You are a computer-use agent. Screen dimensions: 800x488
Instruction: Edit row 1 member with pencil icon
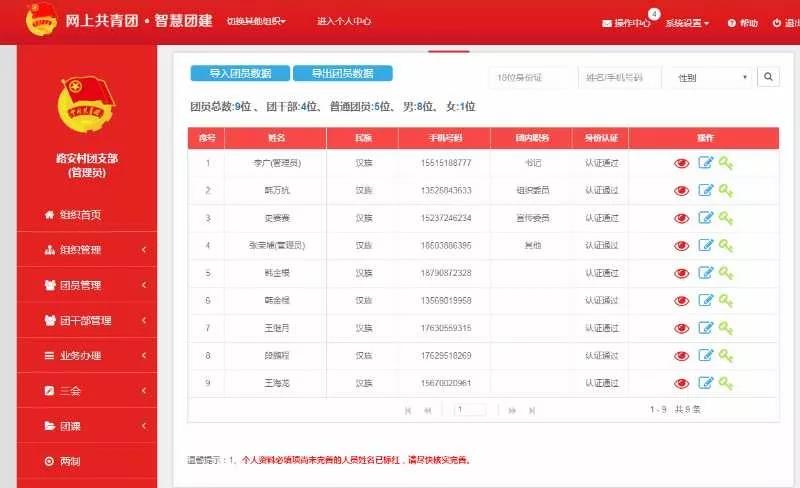click(x=706, y=163)
